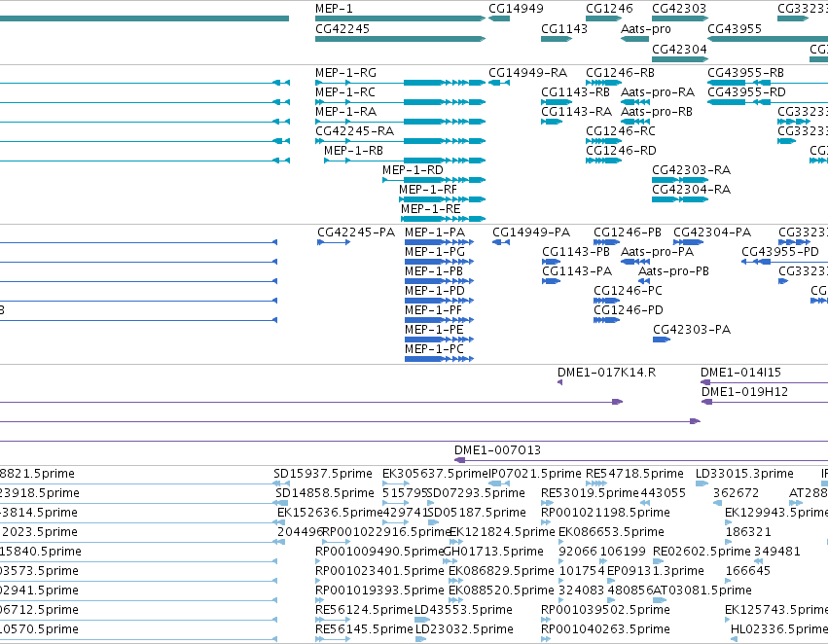Click transcript CG14949-RA label
828x644 pixels.
[x=527, y=73]
